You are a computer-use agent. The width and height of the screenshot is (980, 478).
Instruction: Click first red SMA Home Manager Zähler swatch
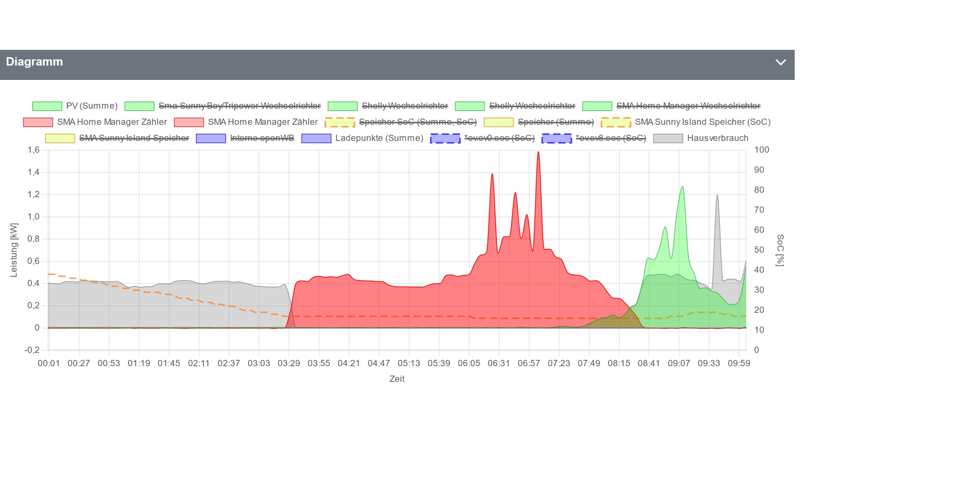[x=38, y=122]
